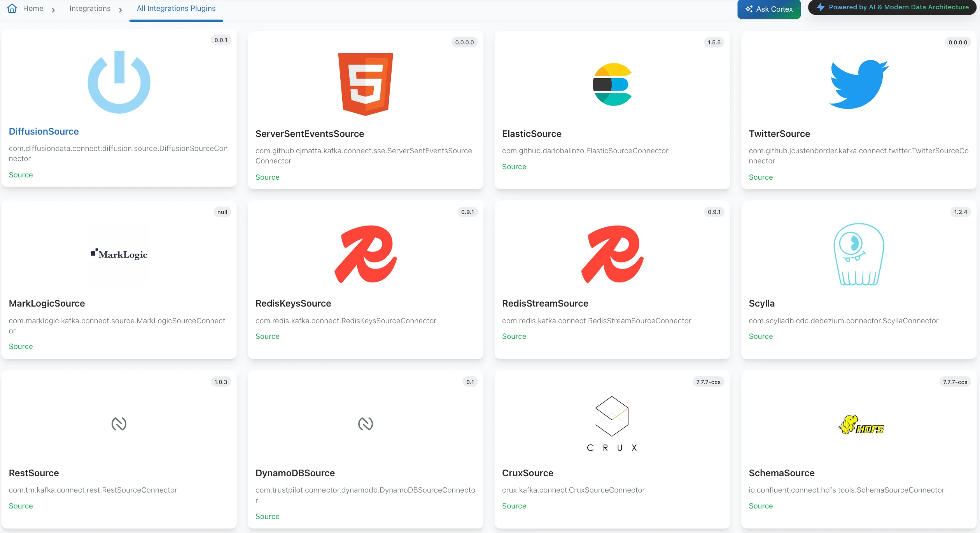
Task: Click Source label under DiffusionSource
Action: coord(21,175)
